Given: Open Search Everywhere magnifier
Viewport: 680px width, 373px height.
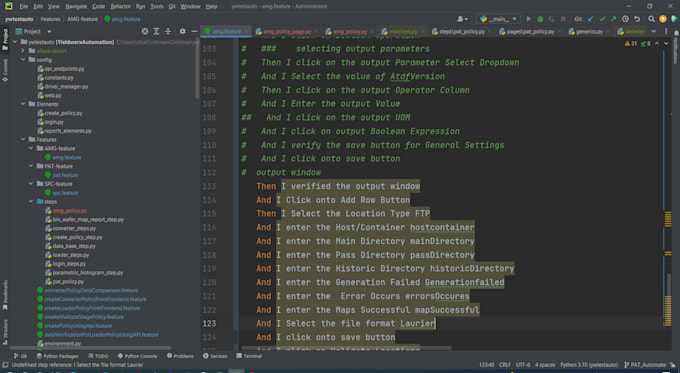Looking at the screenshot, I should point(651,19).
